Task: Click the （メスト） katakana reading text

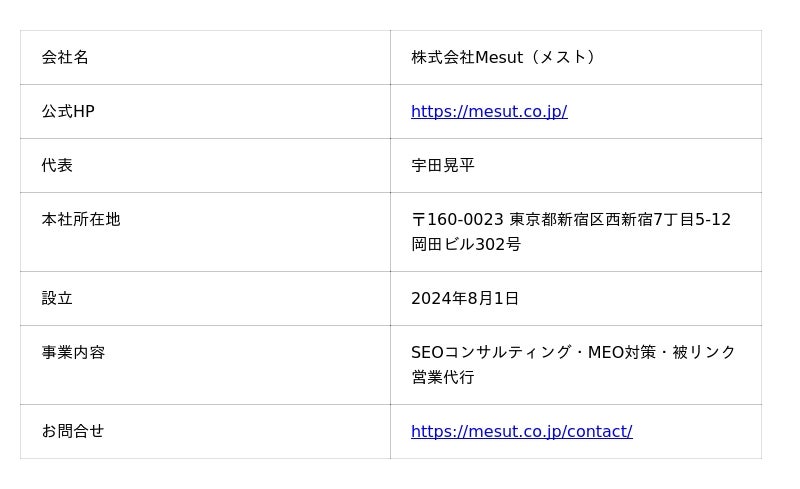Action: click(563, 58)
